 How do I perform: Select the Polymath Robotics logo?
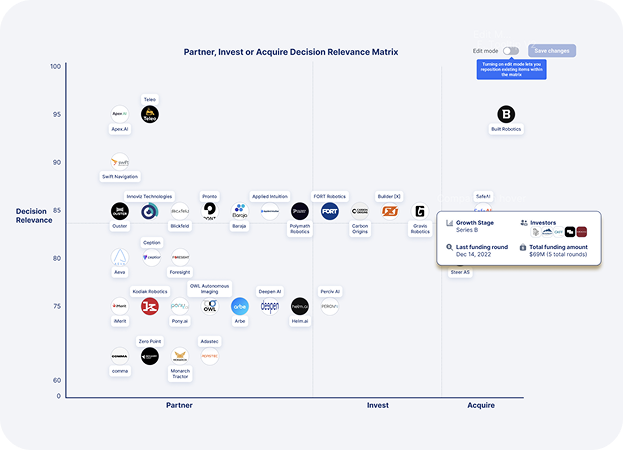(x=300, y=211)
